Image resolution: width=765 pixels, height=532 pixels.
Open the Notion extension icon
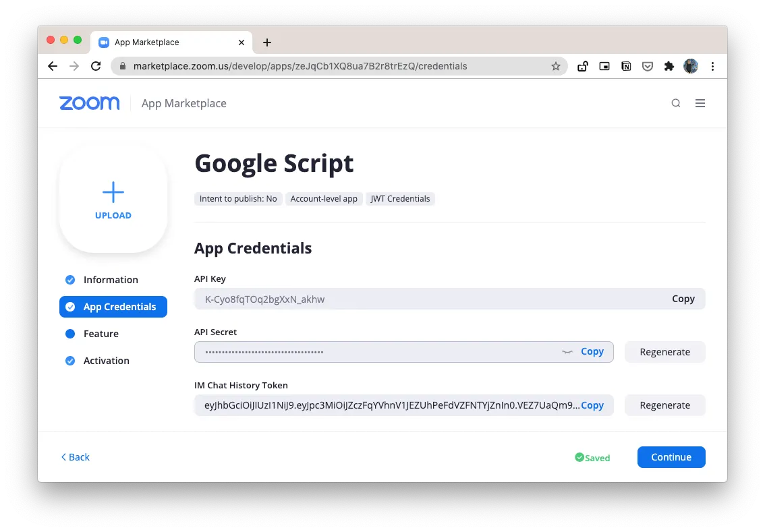tap(625, 66)
